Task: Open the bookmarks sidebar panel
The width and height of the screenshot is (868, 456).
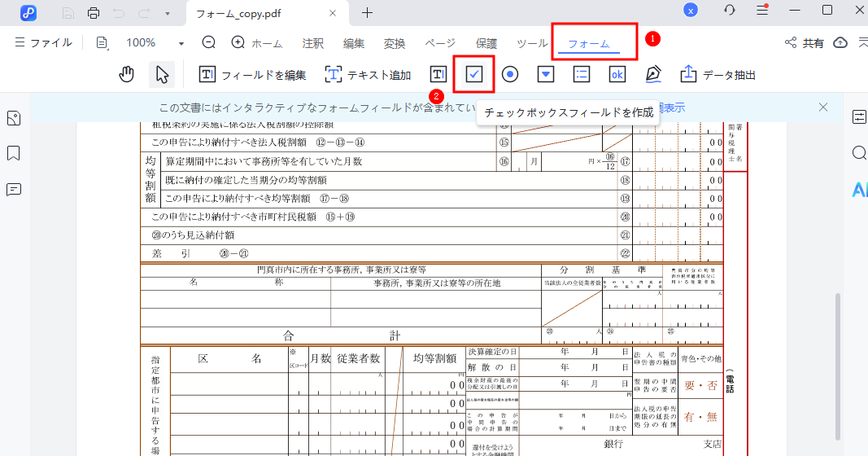Action: coord(14,153)
